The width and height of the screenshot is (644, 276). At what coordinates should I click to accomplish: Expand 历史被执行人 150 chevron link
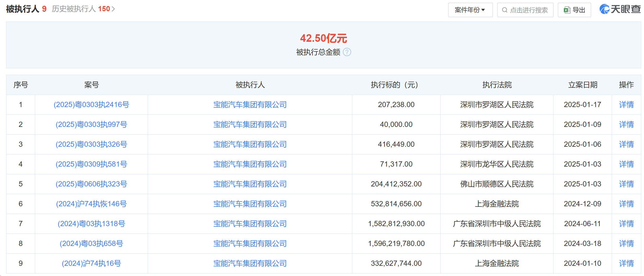83,9
